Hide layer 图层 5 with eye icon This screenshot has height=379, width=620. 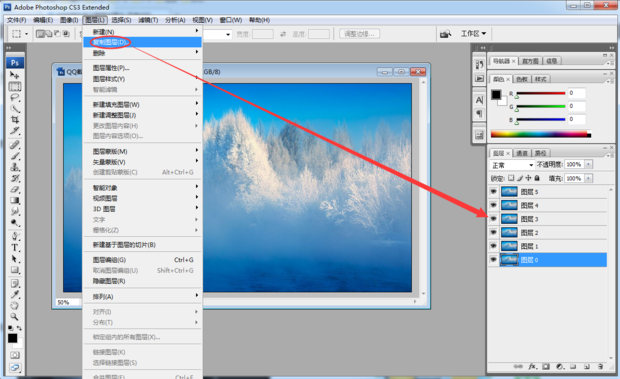pyautogui.click(x=493, y=192)
